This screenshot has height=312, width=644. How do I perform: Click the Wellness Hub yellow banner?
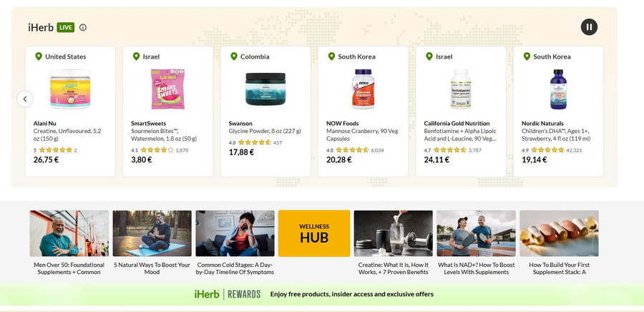(314, 233)
